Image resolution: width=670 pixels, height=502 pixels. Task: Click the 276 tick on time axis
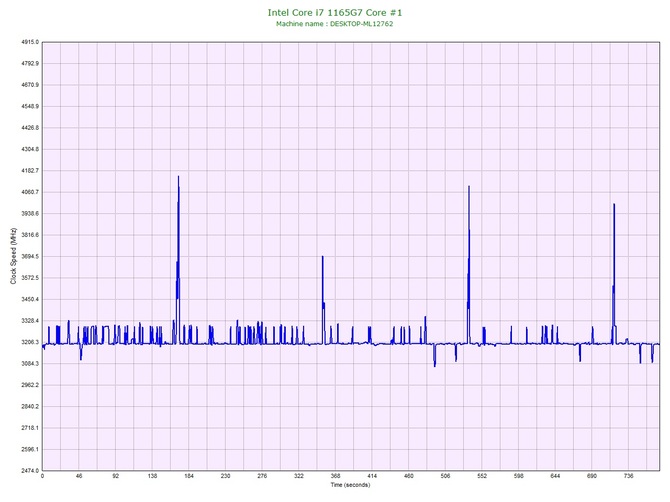coord(262,476)
